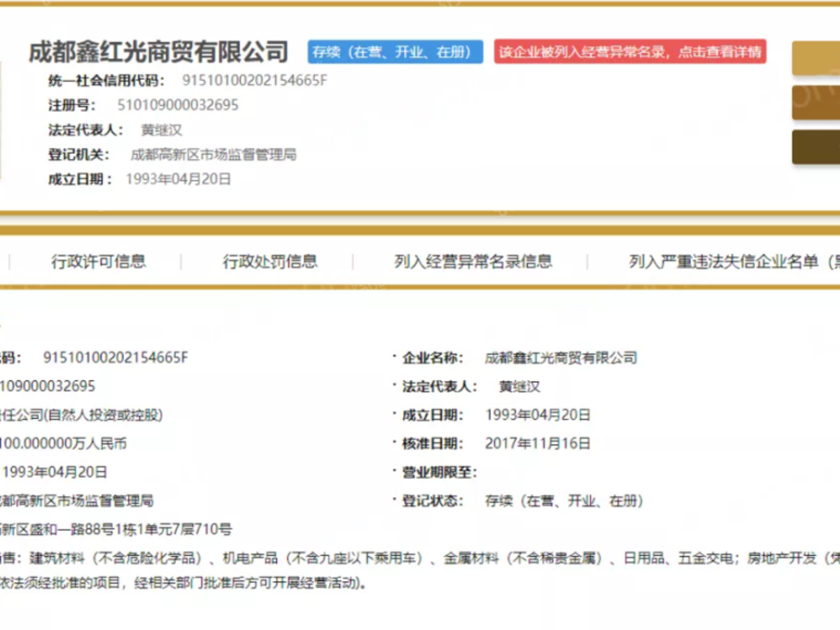Click the 核准日期 value 2017年11月16日

(x=538, y=444)
